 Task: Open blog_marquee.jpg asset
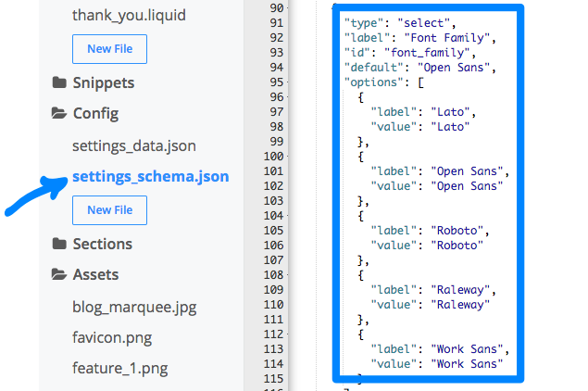click(134, 308)
